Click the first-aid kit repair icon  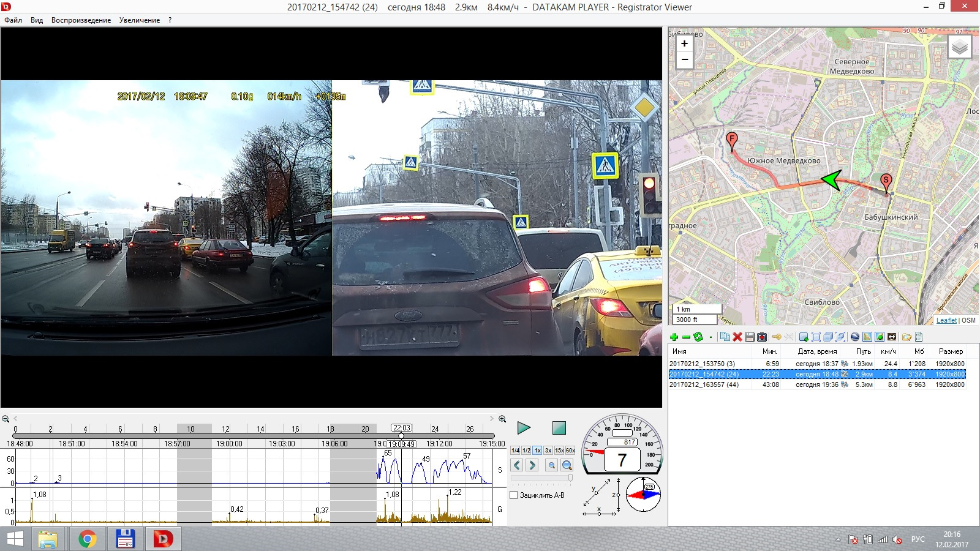(762, 337)
